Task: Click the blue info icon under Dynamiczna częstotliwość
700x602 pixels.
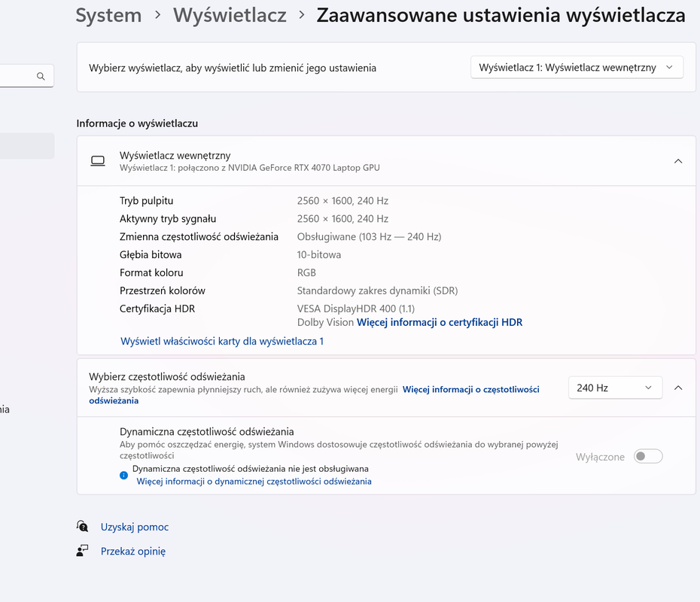Action: (x=123, y=476)
